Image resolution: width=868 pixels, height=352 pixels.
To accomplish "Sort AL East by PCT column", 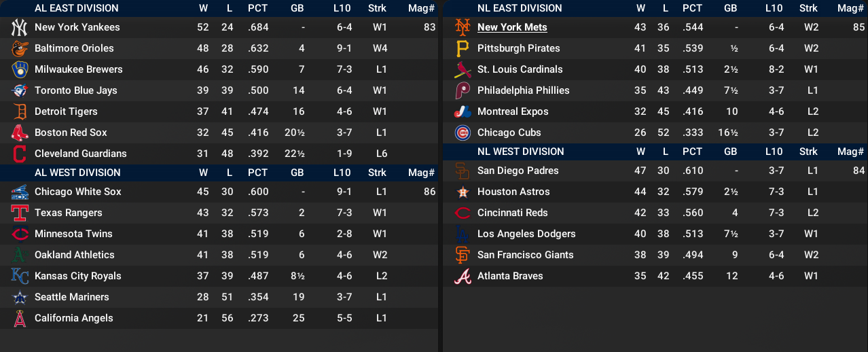I will pos(257,9).
